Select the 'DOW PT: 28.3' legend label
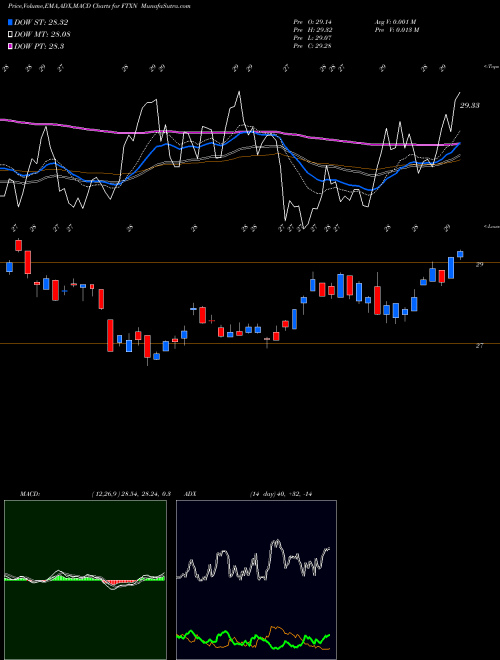The image size is (500, 660). (x=39, y=46)
